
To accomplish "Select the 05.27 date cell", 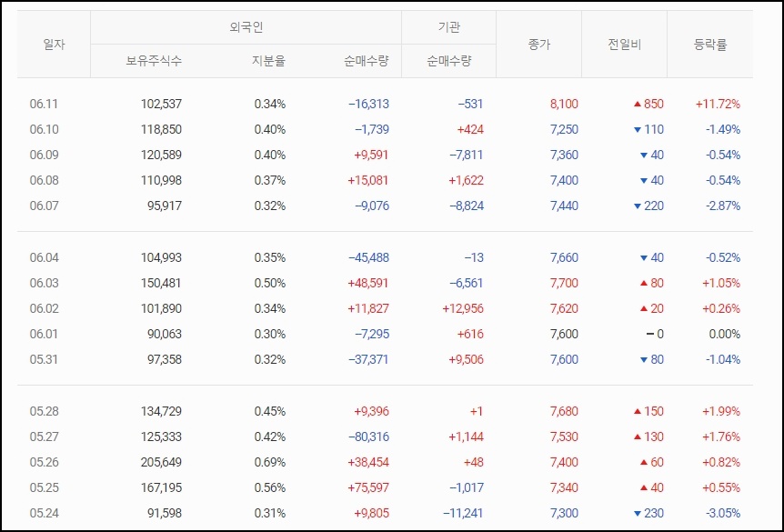I will 44,437.
